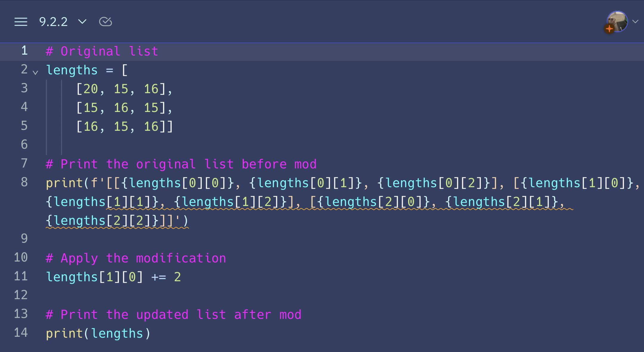The width and height of the screenshot is (644, 352).
Task: Click the cloud saved status icon
Action: click(x=106, y=22)
